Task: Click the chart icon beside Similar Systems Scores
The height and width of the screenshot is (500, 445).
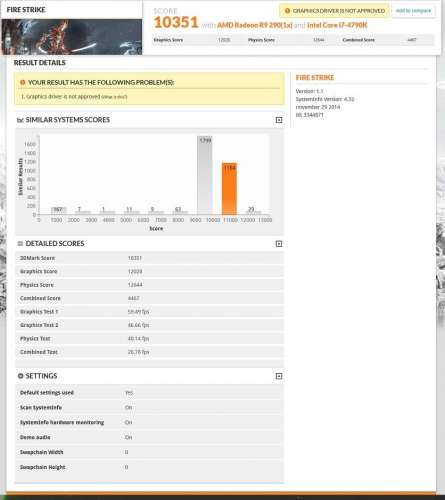Action: tap(20, 120)
